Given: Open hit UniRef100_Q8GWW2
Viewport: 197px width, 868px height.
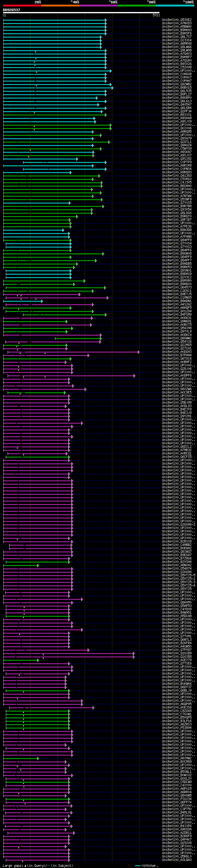Looking at the screenshot, I should (x=177, y=338).
